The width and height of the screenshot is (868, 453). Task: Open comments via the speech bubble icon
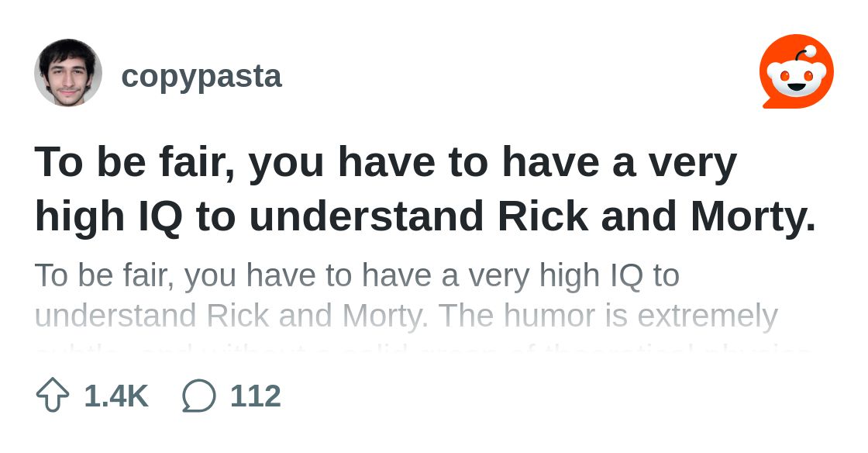pos(199,396)
